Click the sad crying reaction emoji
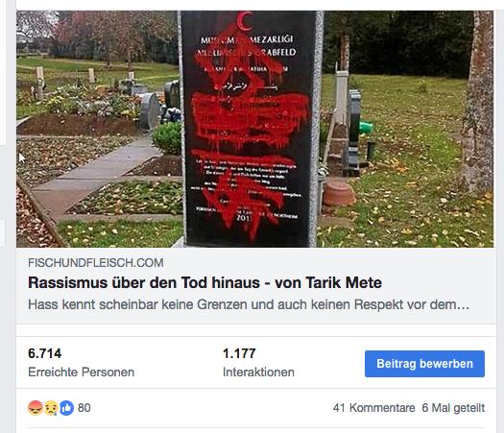This screenshot has height=433, width=504. pyautogui.click(x=51, y=408)
